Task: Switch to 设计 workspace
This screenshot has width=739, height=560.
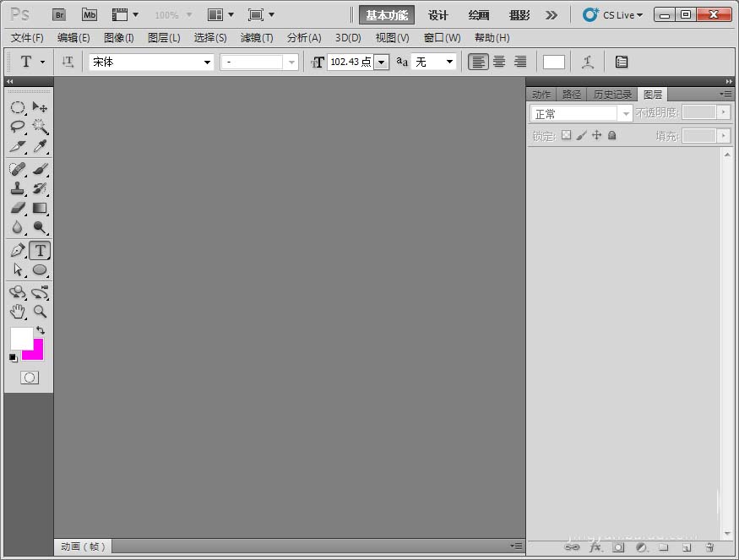Action: click(x=437, y=15)
